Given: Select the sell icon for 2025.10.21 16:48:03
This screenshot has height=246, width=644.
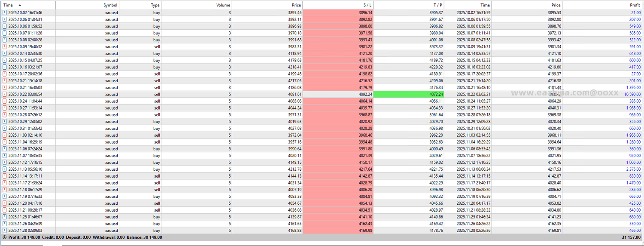Looking at the screenshot, I should (x=5, y=87).
